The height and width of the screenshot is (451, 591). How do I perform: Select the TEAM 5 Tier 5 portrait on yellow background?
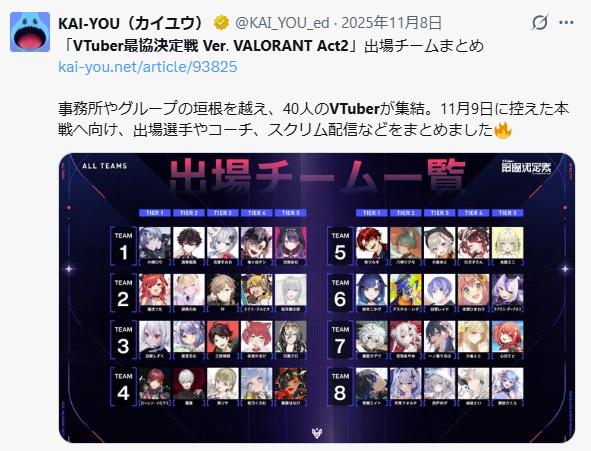point(507,243)
